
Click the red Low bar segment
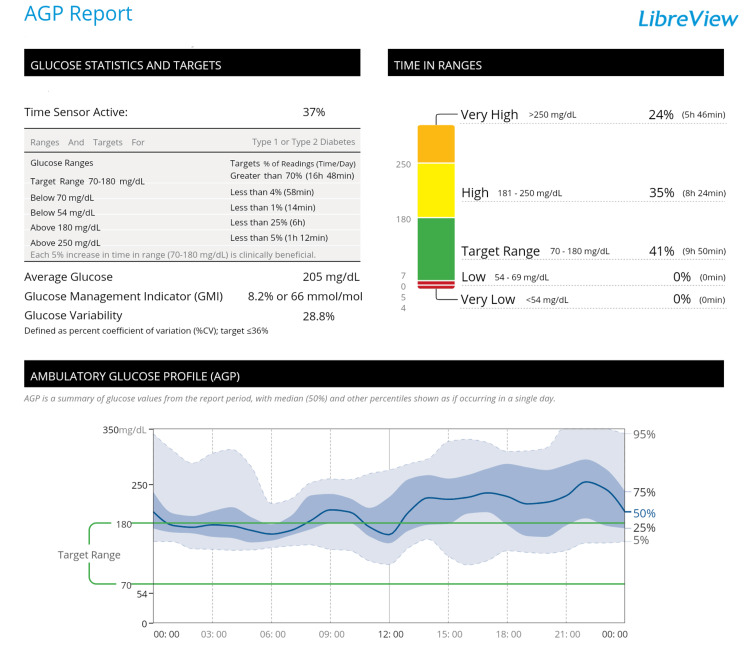[436, 285]
